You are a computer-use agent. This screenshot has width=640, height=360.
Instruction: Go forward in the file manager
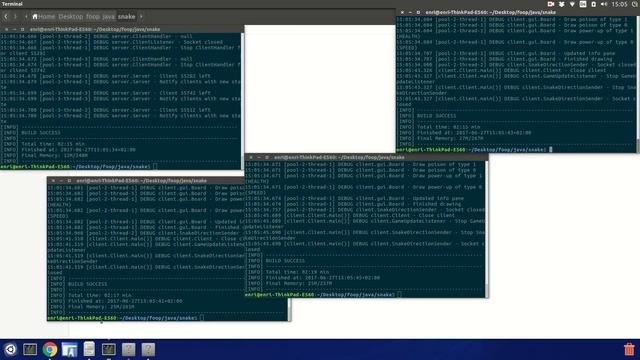pos(16,17)
